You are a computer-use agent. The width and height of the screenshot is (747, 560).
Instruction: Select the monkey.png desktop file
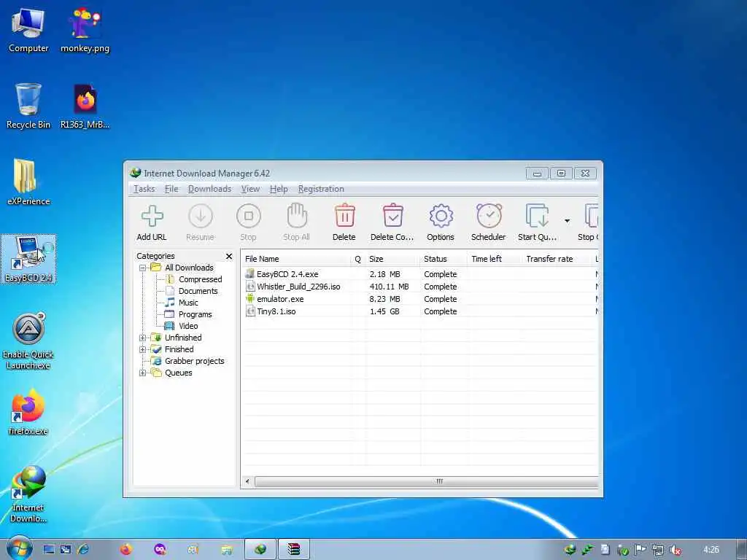85,31
